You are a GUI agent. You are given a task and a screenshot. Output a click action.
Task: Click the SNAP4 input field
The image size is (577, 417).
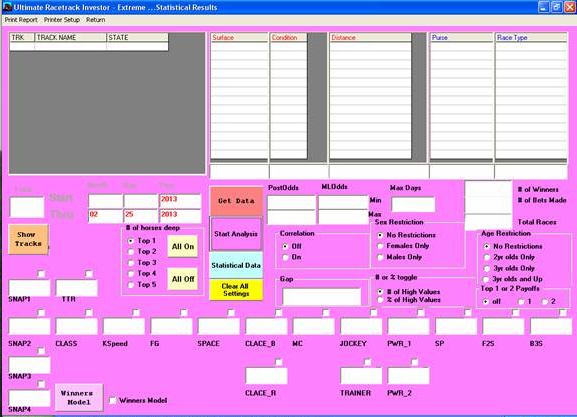point(29,399)
